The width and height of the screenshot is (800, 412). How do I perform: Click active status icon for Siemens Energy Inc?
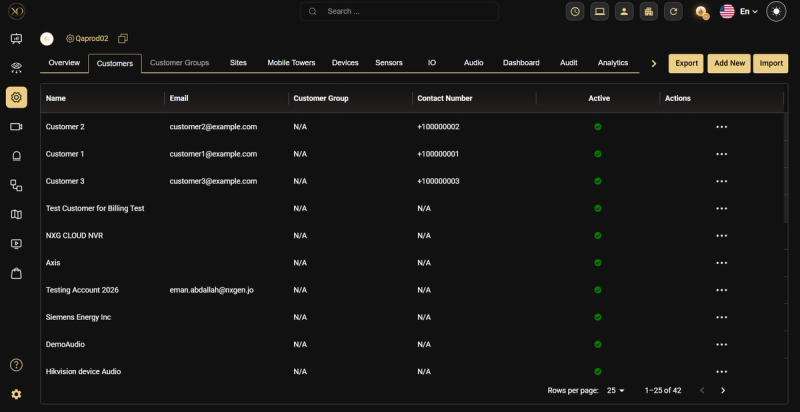tap(598, 317)
